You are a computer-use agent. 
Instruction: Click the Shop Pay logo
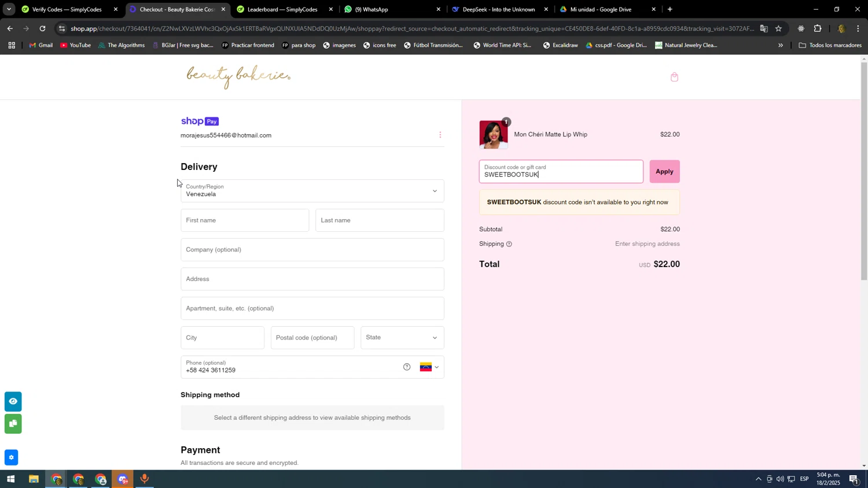click(200, 121)
